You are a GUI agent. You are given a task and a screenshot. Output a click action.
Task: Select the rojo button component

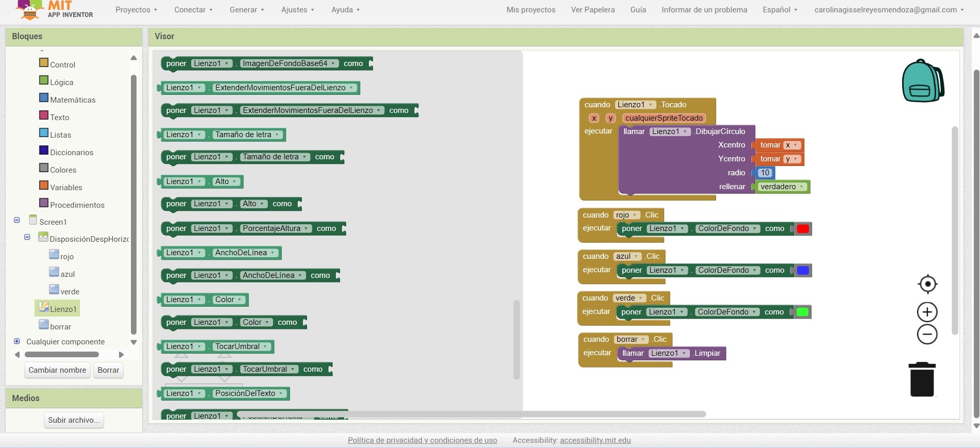click(x=61, y=256)
